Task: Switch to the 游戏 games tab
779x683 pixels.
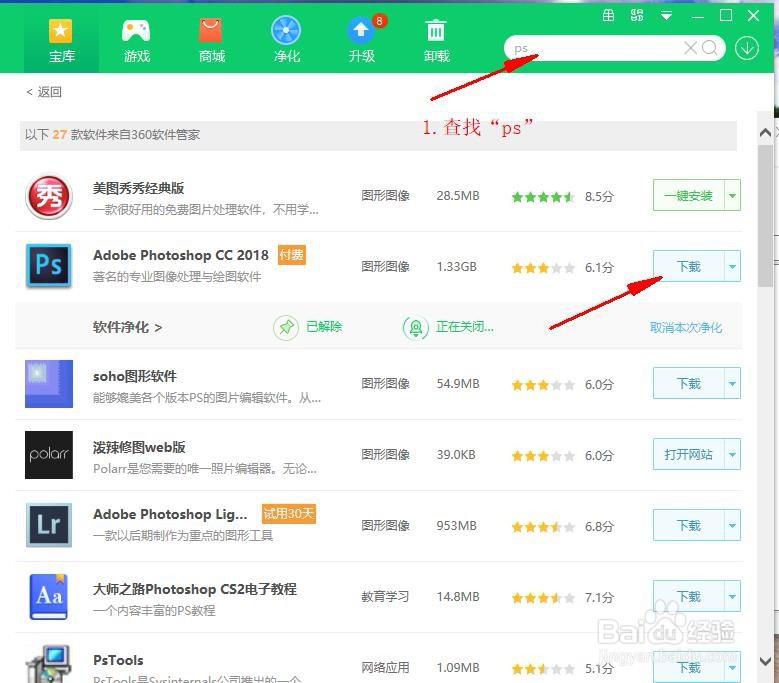Action: pyautogui.click(x=136, y=42)
